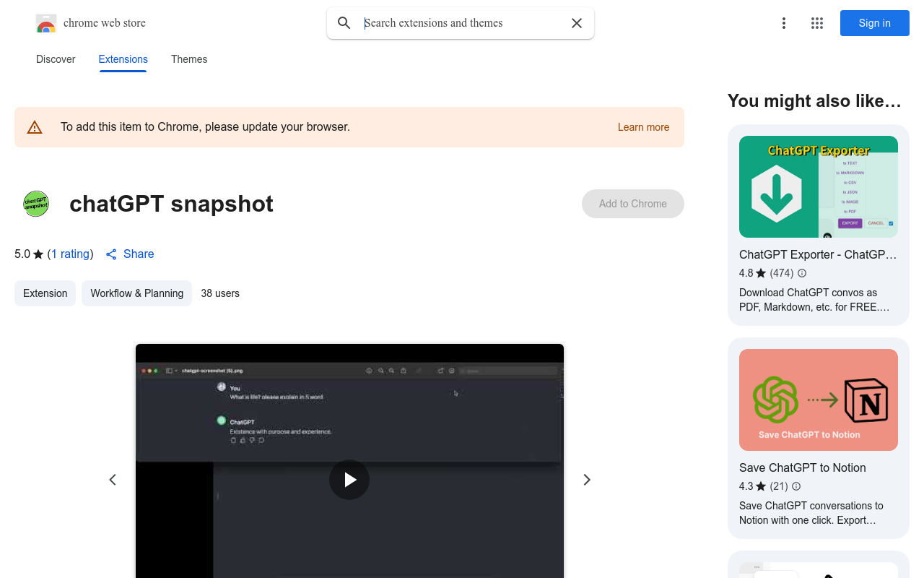The image size is (924, 578).
Task: Advance to next screenshot with right chevron
Action: [587, 480]
